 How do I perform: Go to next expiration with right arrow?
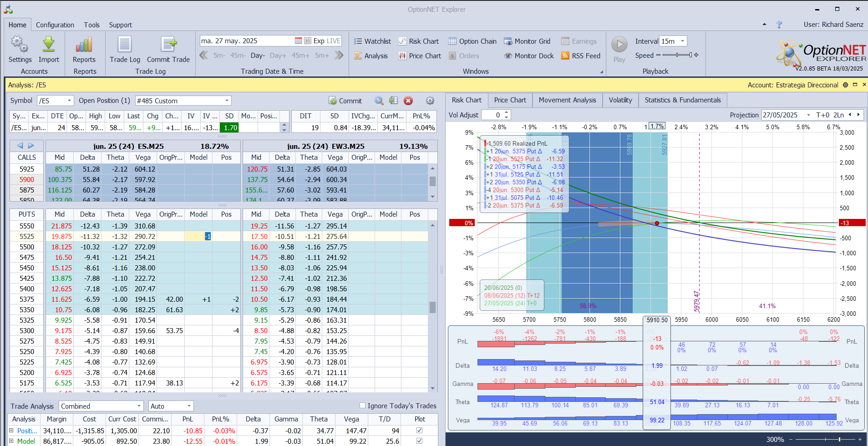coord(31,146)
